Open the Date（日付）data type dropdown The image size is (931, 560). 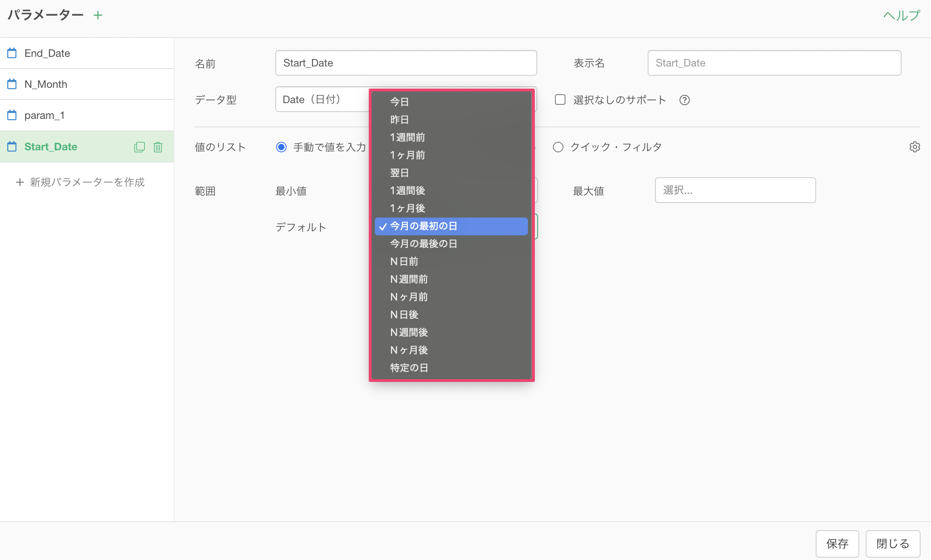(x=322, y=99)
